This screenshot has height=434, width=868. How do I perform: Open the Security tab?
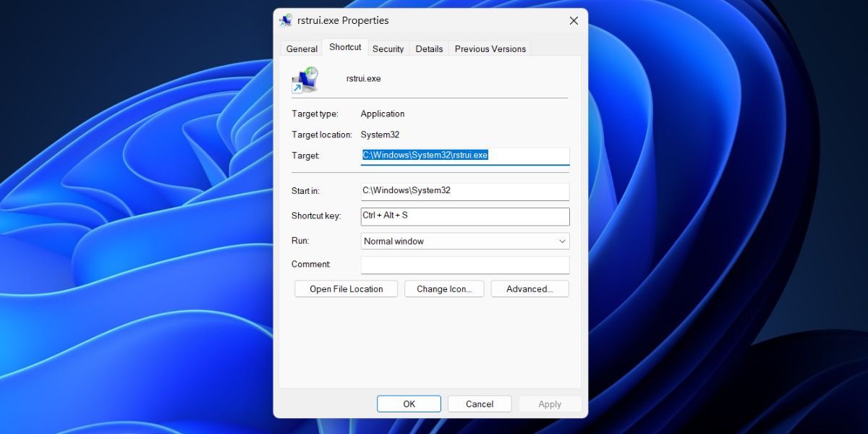click(388, 48)
